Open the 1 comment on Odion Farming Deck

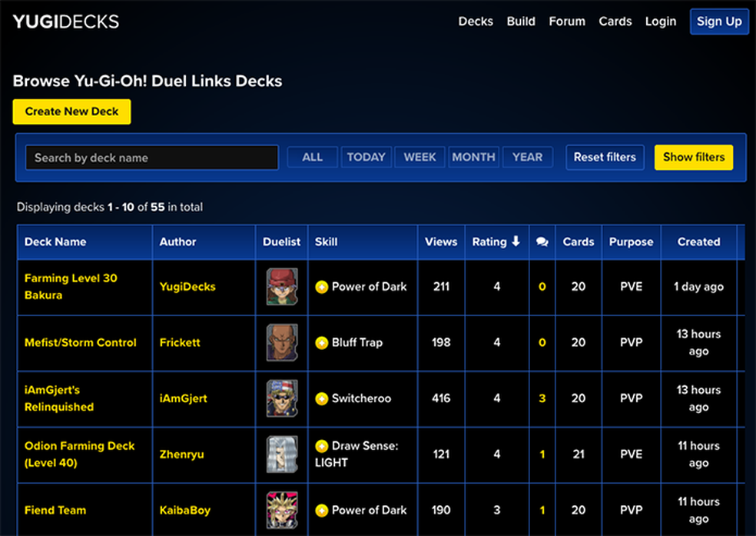pyautogui.click(x=542, y=454)
